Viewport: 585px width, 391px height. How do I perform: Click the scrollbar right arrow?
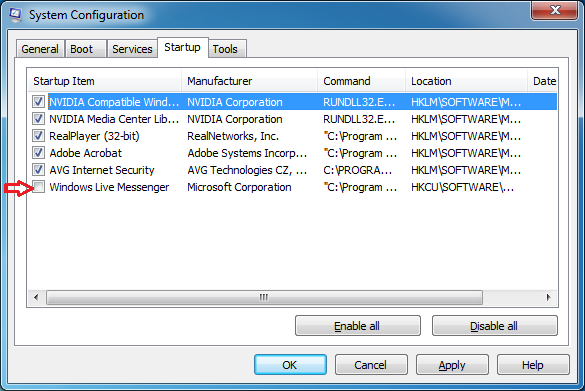[x=548, y=297]
